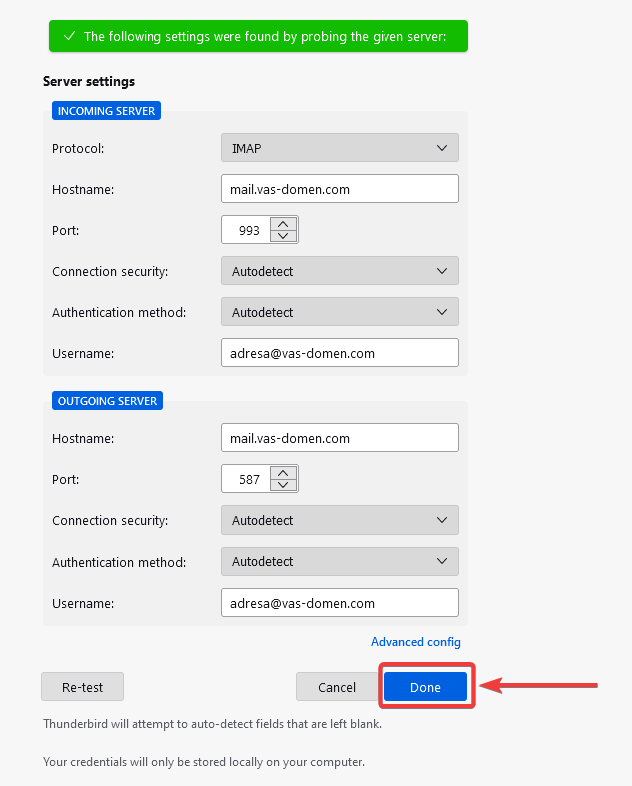This screenshot has width=632, height=786.
Task: Click the Cancel button
Action: pos(337,687)
